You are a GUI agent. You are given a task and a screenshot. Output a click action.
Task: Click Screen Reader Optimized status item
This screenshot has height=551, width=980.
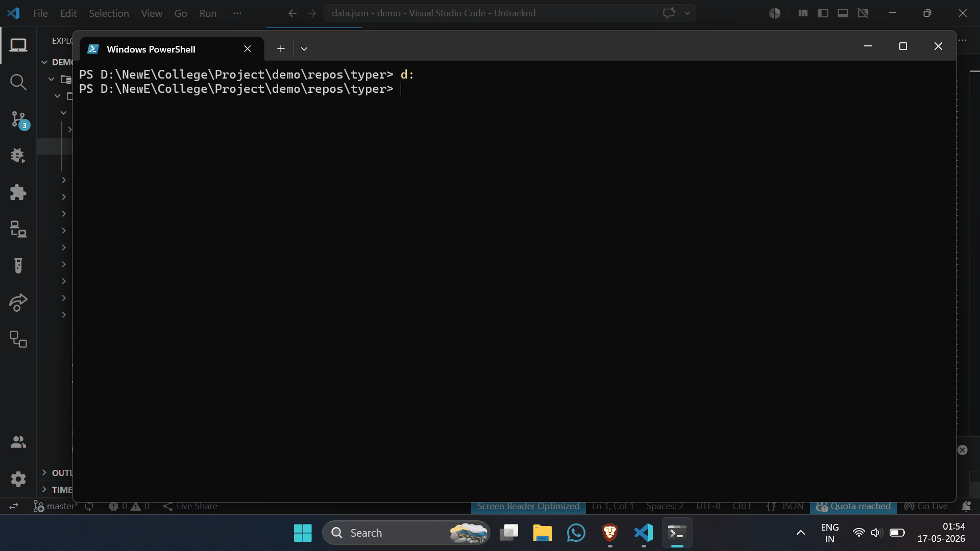[528, 506]
